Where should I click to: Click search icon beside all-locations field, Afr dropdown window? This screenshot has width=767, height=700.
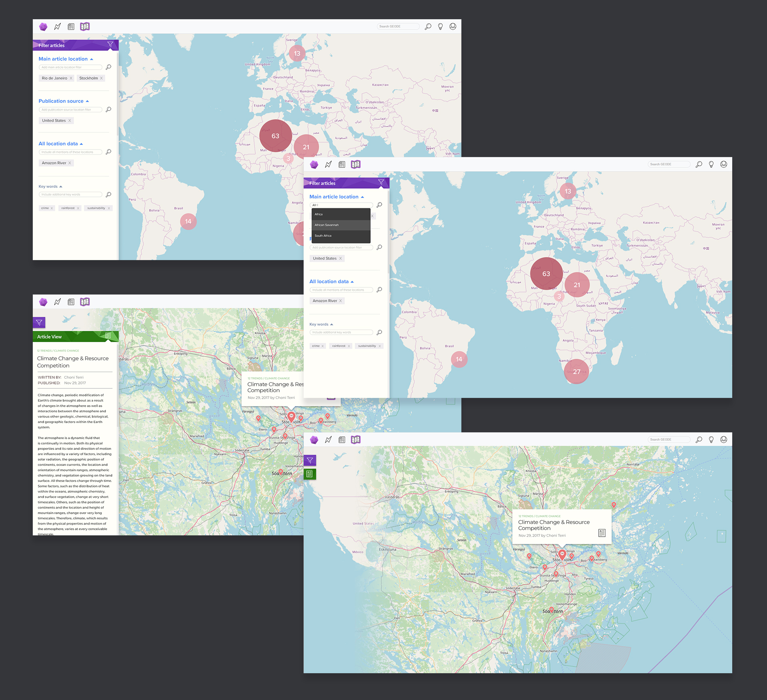[x=379, y=290]
